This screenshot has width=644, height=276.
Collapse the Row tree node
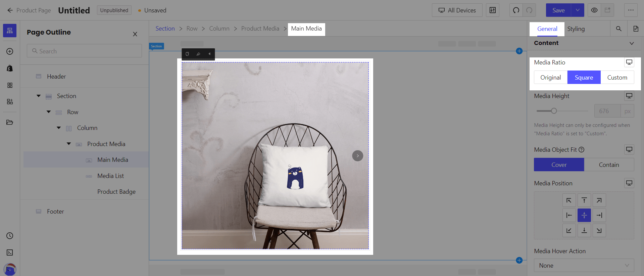pyautogui.click(x=49, y=112)
